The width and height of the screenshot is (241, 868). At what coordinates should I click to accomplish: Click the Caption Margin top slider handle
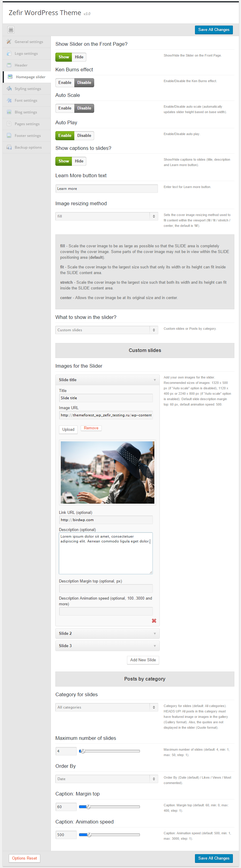[x=88, y=807]
